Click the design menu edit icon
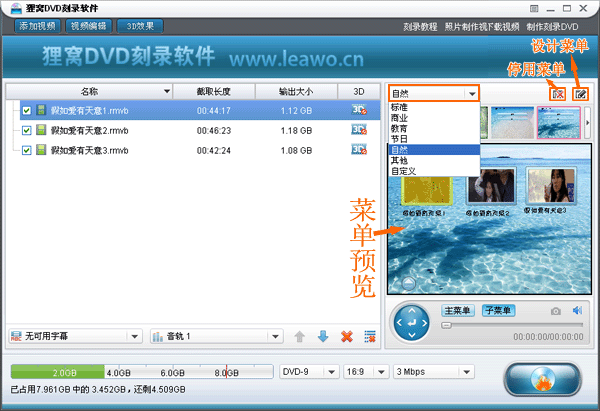This screenshot has width=600, height=411. [x=580, y=94]
